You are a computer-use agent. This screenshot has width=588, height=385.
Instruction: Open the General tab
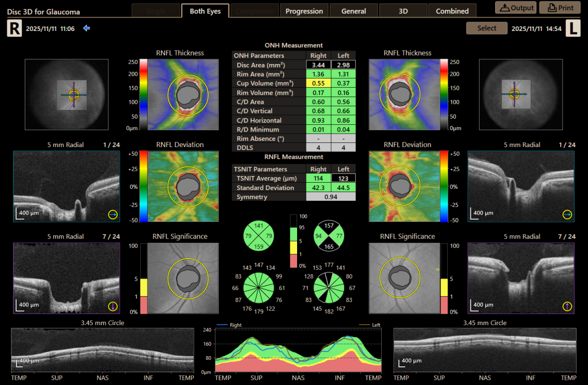pos(353,10)
